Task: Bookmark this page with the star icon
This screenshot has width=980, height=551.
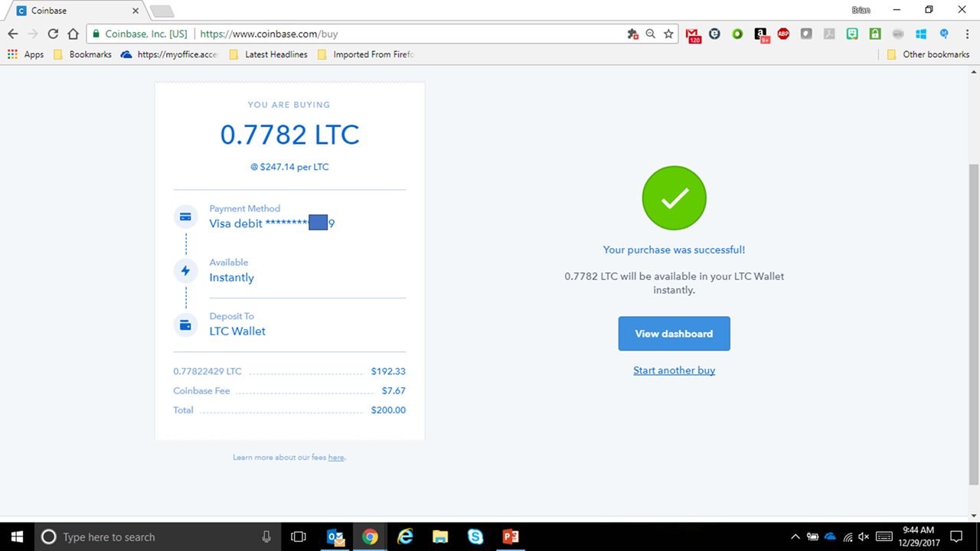Action: (668, 34)
